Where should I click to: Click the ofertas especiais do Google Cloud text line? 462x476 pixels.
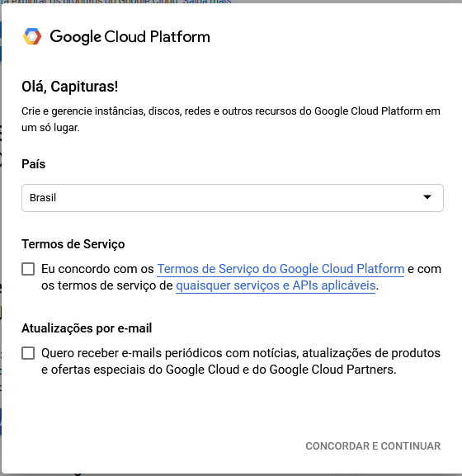[219, 370]
